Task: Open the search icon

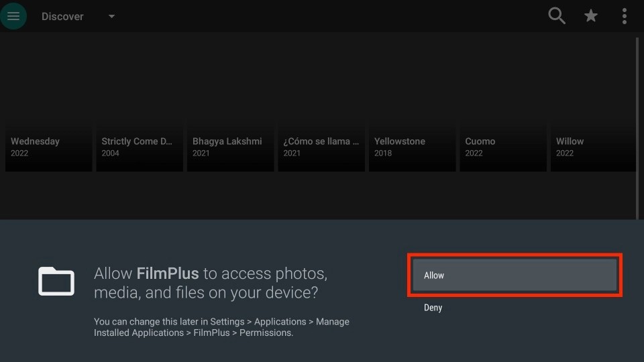Action: pos(557,16)
